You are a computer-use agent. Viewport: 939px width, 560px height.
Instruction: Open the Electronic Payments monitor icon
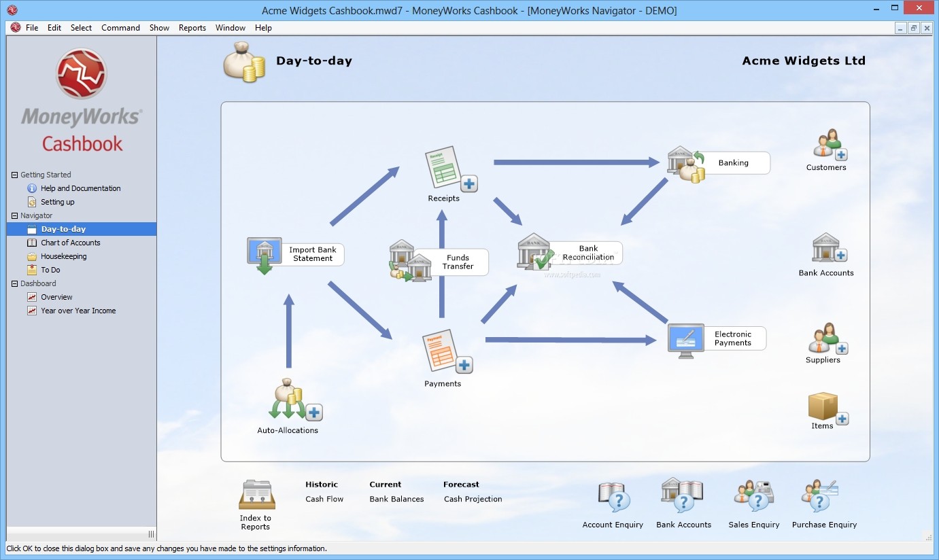point(685,340)
